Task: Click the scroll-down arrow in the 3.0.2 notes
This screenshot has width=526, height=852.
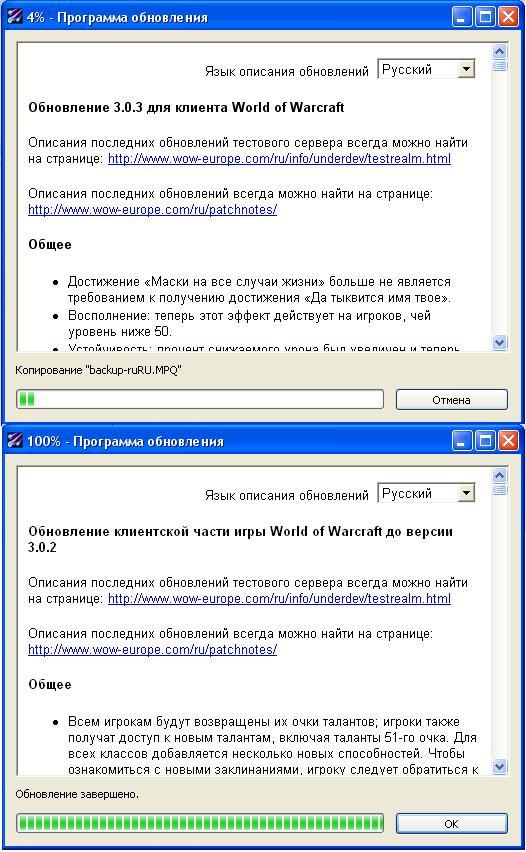Action: pos(499,766)
